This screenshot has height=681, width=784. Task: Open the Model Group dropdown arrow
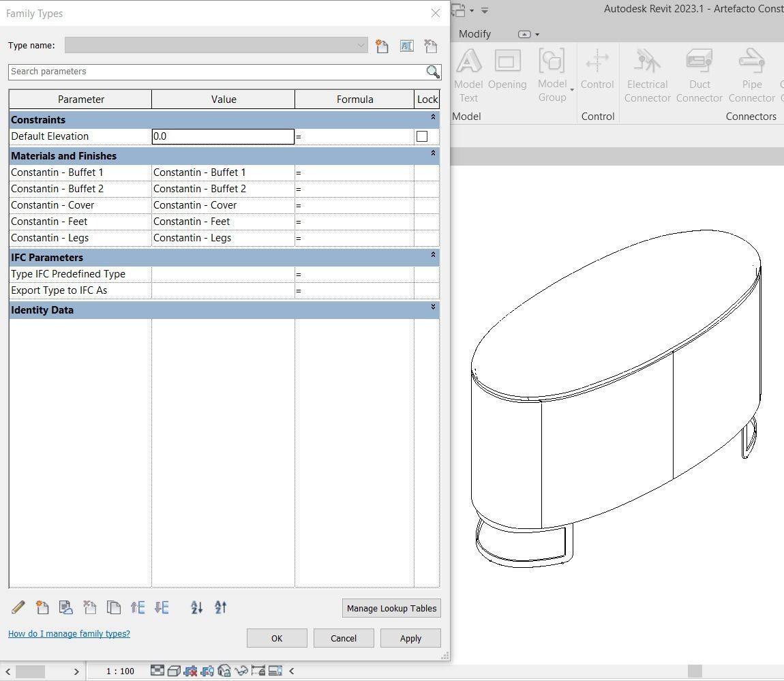571,90
